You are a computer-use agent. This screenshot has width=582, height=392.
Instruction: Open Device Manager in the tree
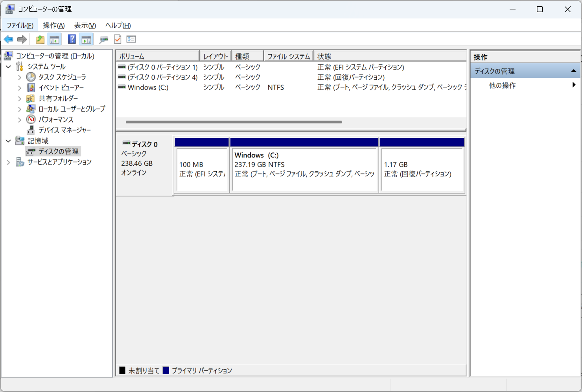64,130
